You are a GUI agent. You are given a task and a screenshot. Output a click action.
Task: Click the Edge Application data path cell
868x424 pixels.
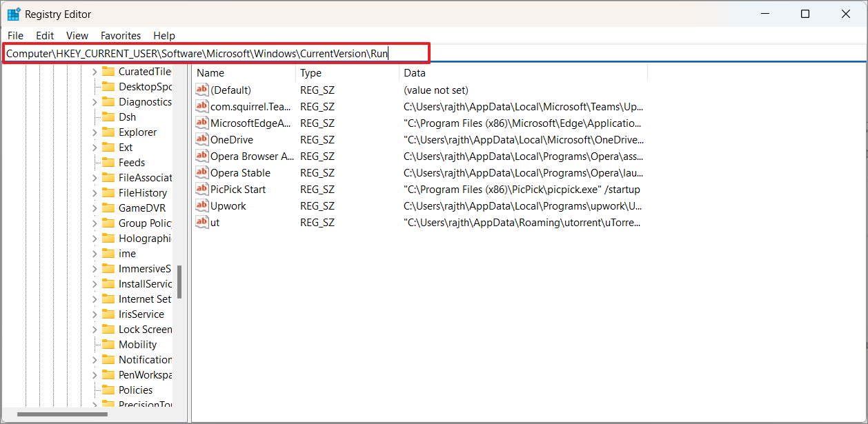coord(524,123)
